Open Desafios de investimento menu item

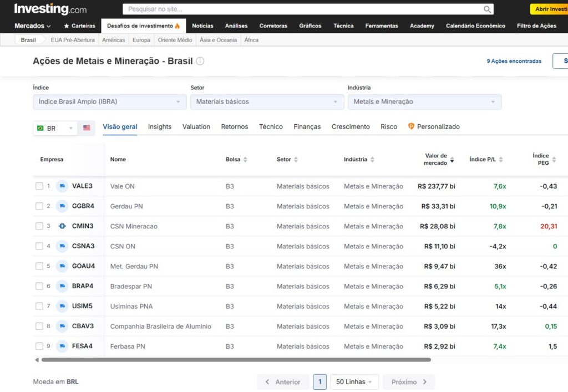pyautogui.click(x=144, y=26)
